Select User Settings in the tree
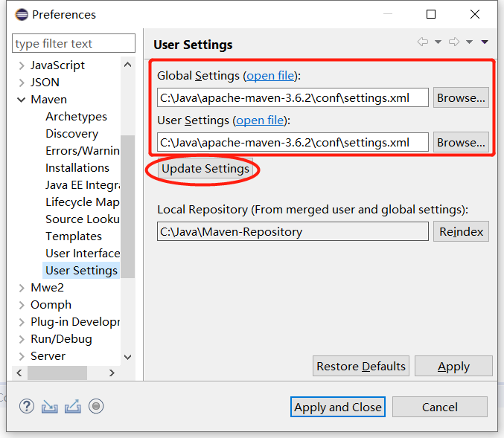 pyautogui.click(x=81, y=271)
